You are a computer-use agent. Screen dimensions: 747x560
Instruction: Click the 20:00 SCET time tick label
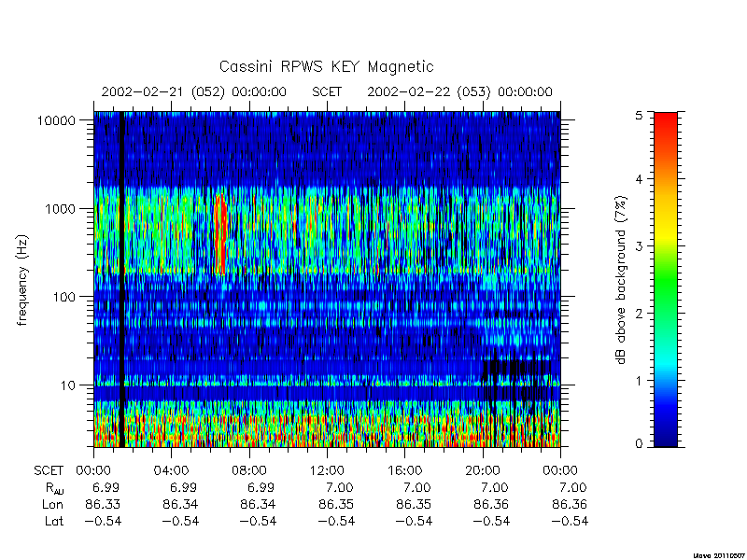point(483,471)
